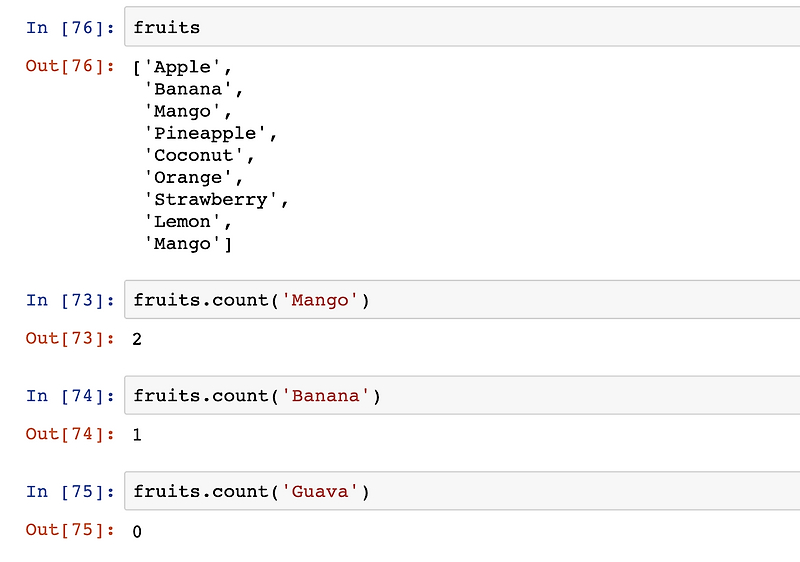Click the output value 0 under Out[75]
Image resolution: width=800 pixels, height=562 pixels.
[137, 531]
